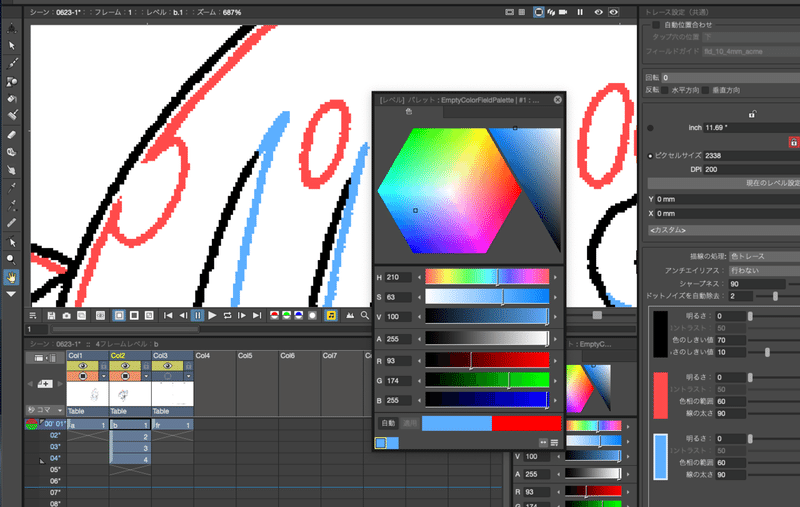Select the Hand pan tool
The image size is (800, 507).
click(11, 277)
